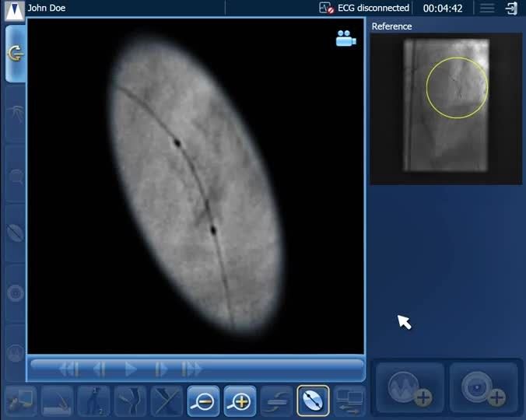Click the monitor with hand toolbar icon

point(21,401)
